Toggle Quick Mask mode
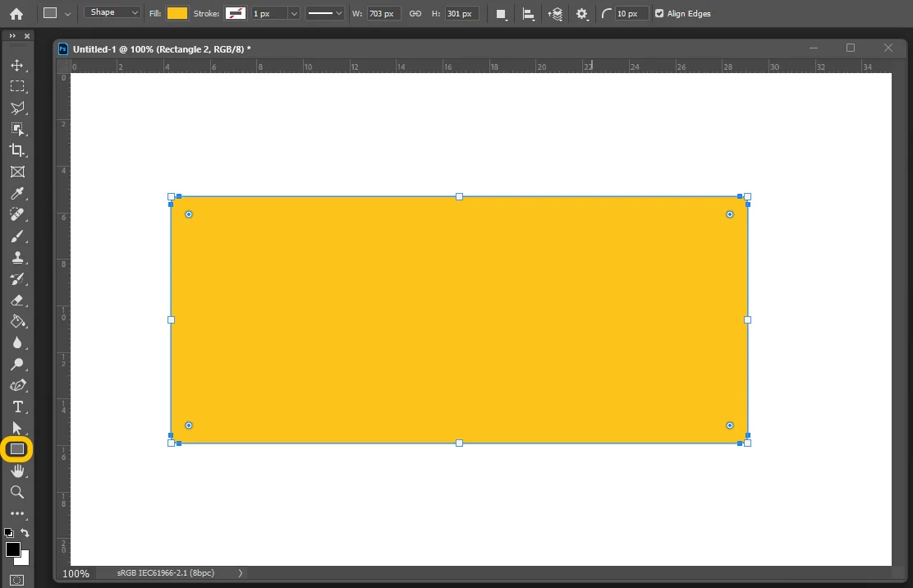The image size is (913, 588). click(17, 580)
